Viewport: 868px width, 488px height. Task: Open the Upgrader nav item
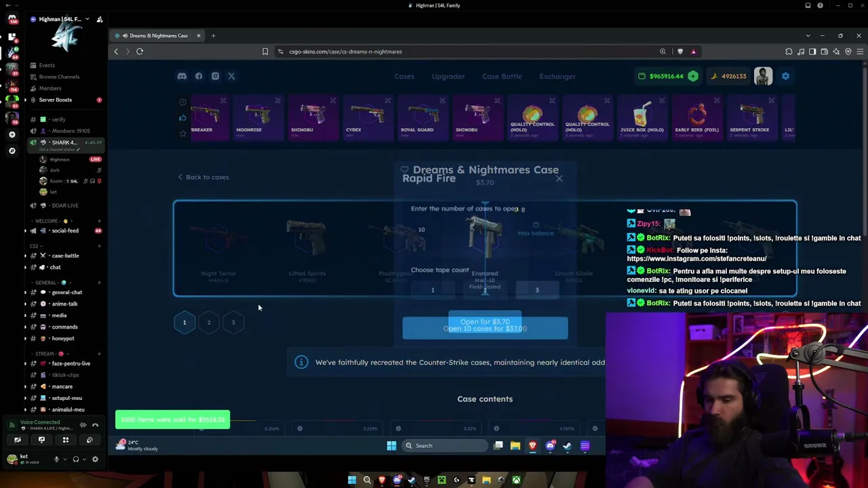coord(448,77)
